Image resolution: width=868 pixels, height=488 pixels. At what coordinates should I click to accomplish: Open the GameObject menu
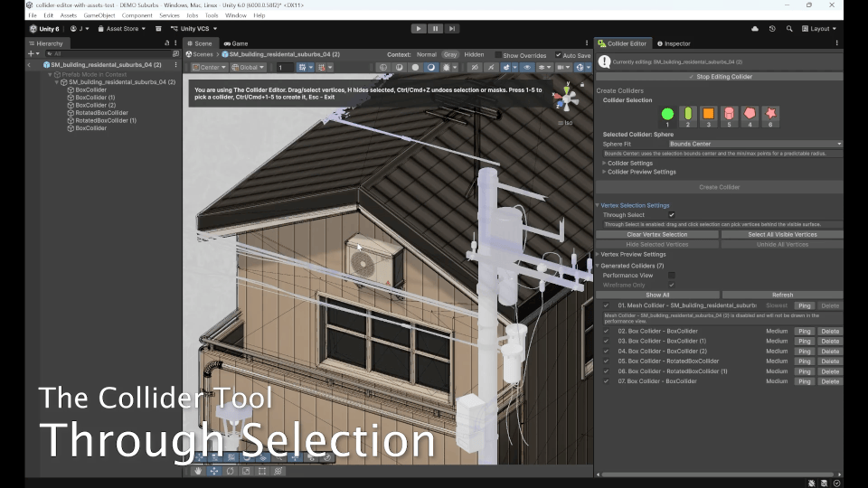coord(99,15)
